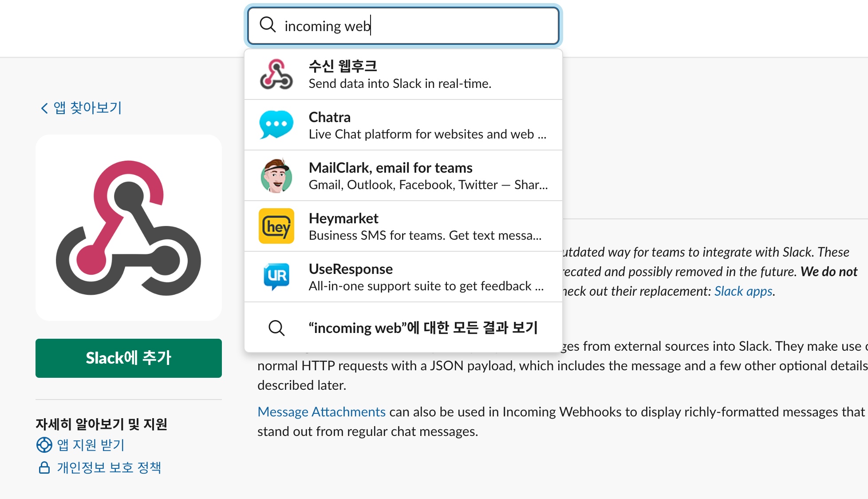Click the MailClark avatar icon
The width and height of the screenshot is (868, 499).
pos(276,176)
